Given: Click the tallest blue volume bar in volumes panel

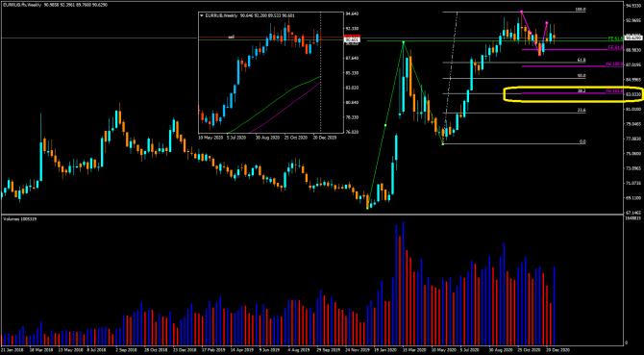Looking at the screenshot, I should (404, 283).
